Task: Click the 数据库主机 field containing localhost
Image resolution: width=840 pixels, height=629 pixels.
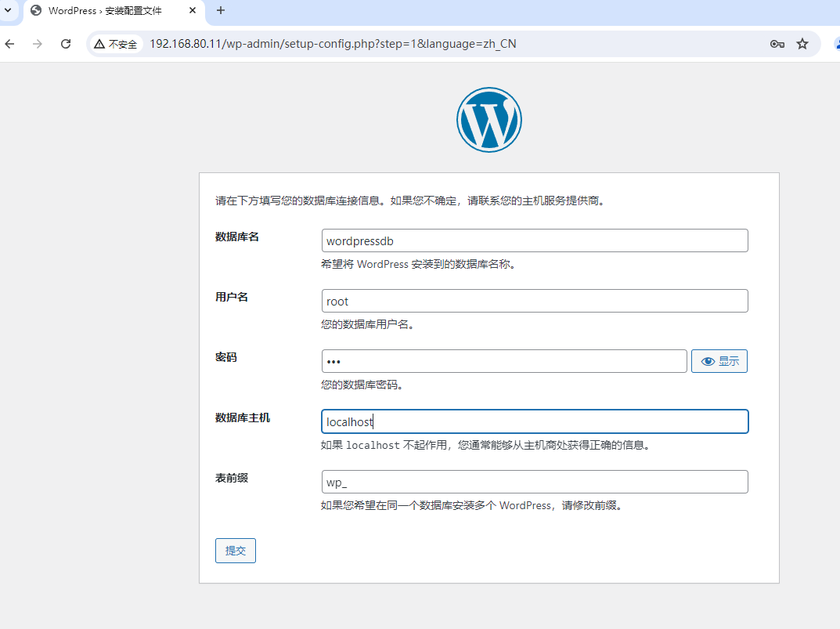Action: [x=535, y=421]
